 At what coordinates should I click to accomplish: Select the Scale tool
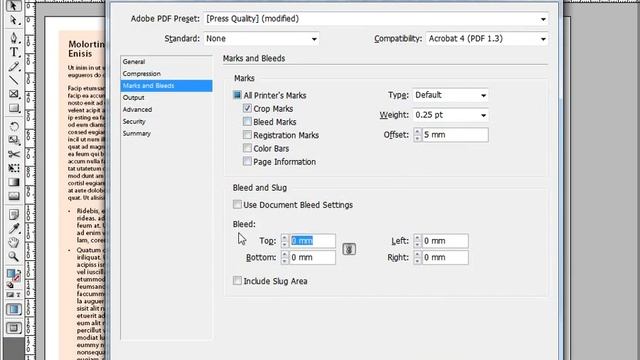[13, 140]
